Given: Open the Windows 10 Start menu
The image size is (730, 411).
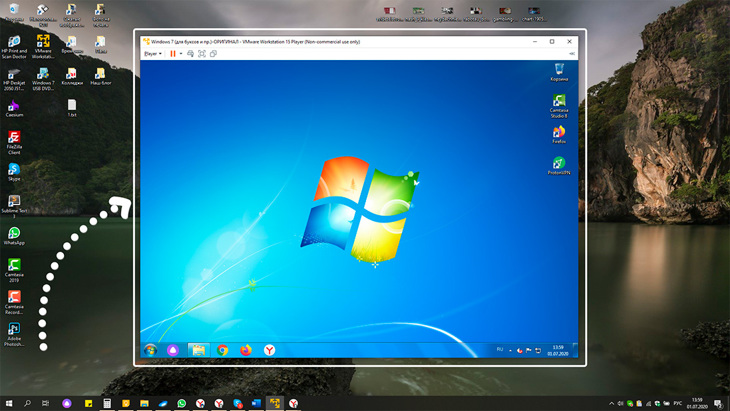Looking at the screenshot, I should tap(8, 403).
